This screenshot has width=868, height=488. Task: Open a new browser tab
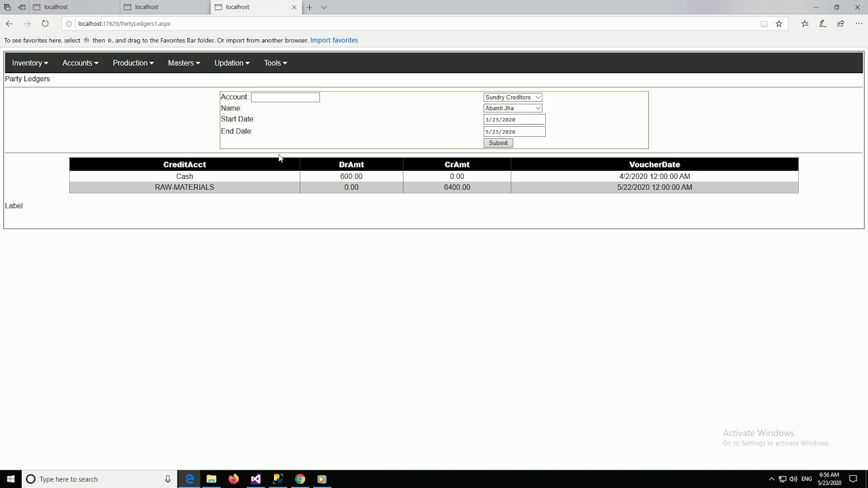(309, 7)
